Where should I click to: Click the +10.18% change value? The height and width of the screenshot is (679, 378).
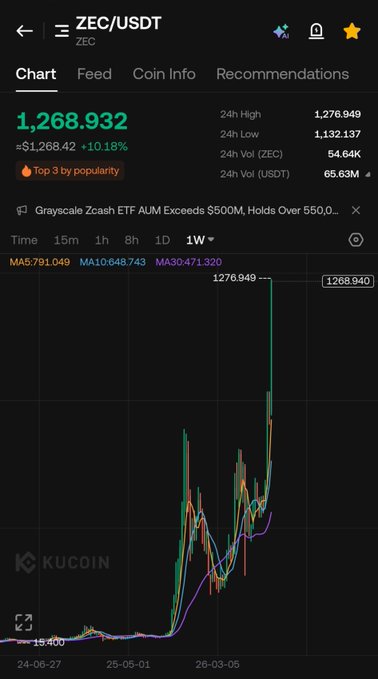pos(104,147)
